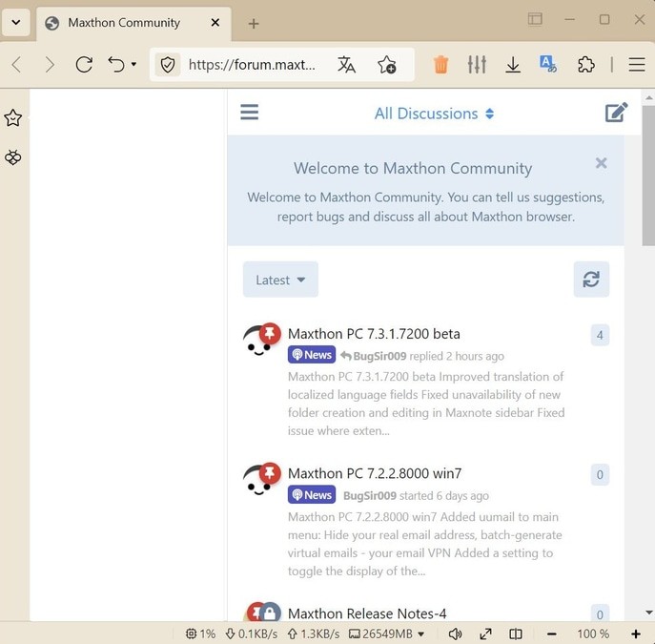Open the extensions puzzle icon

pos(585,65)
